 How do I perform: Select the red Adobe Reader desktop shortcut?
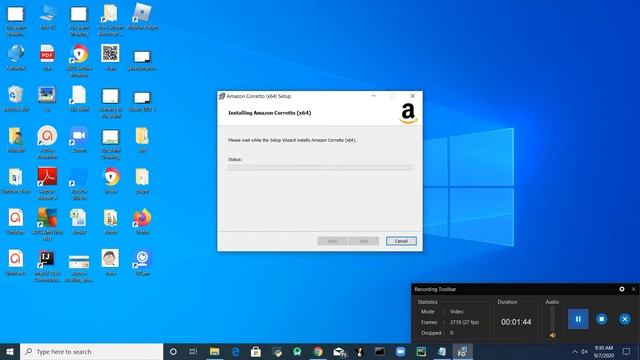pos(47,183)
